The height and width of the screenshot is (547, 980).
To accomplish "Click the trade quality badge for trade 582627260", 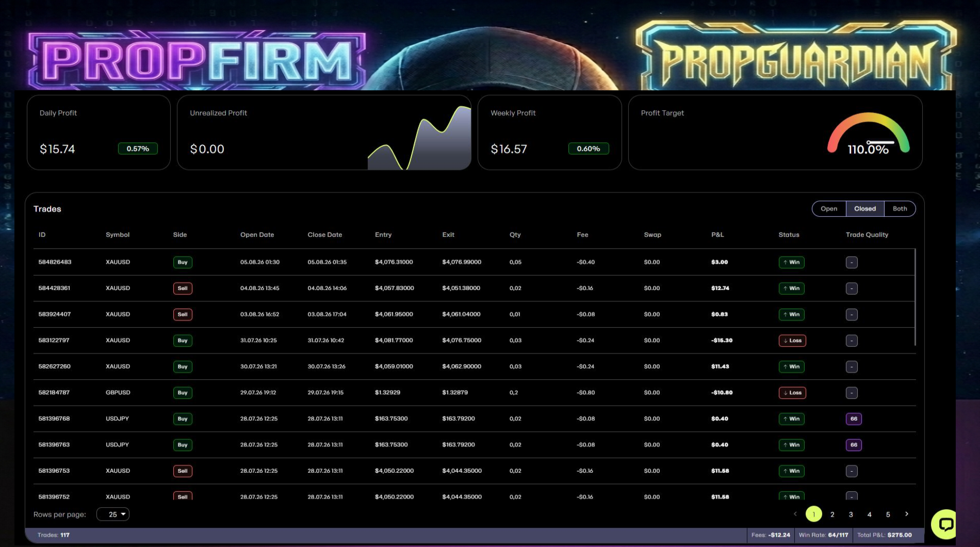I will [852, 367].
